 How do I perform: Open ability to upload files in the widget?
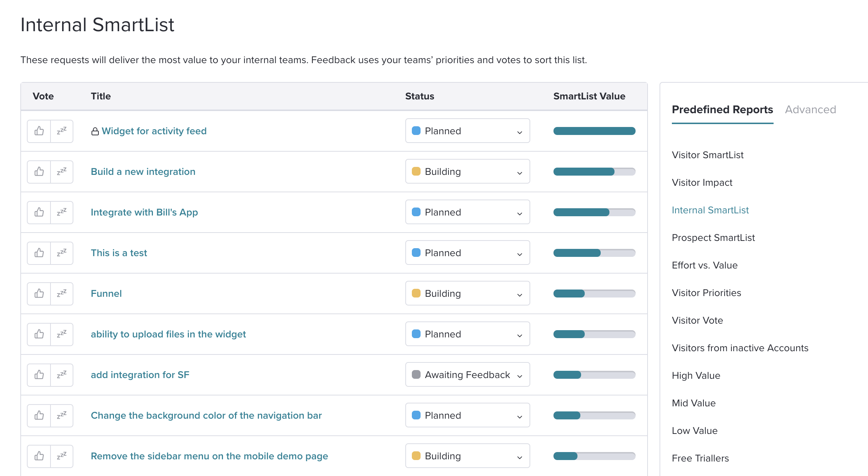pos(168,334)
